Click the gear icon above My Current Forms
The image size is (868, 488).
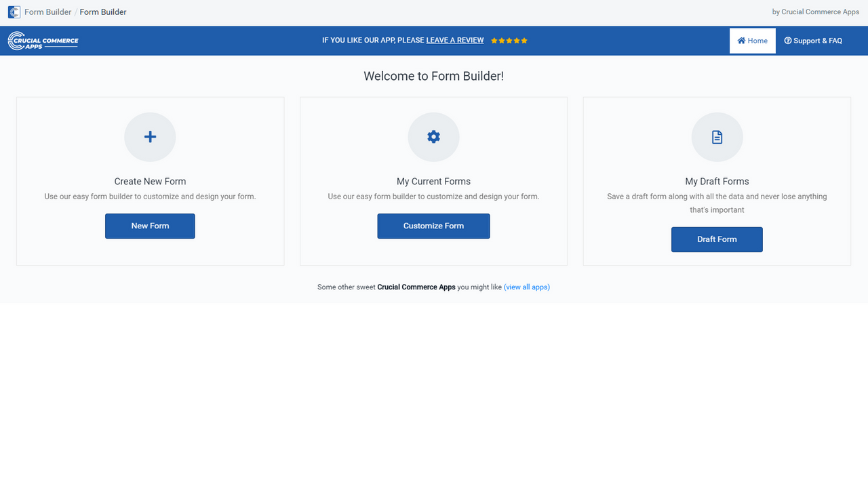pos(433,137)
